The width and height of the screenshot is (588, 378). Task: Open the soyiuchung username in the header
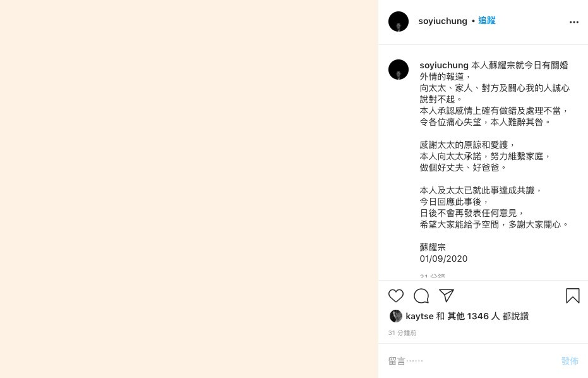[443, 21]
